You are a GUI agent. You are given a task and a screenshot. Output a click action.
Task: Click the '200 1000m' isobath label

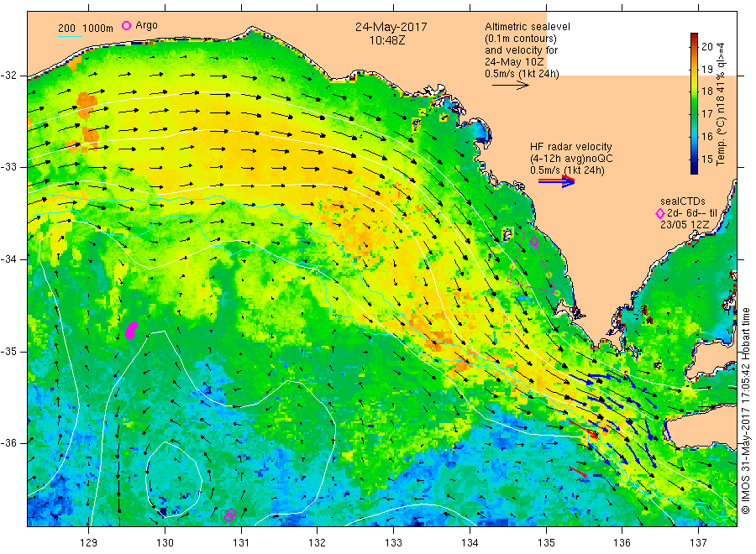click(86, 29)
